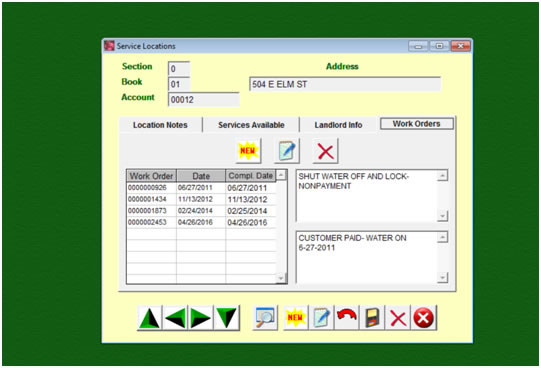
Task: Exit form with red circle X icon
Action: 424,318
